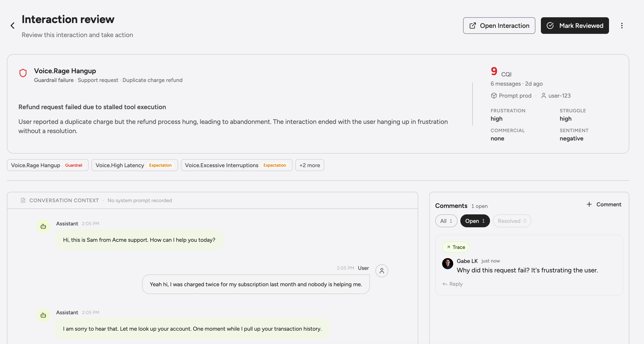644x344 pixels.
Task: Click first Assistant bot avatar icon
Action: [x=43, y=226]
